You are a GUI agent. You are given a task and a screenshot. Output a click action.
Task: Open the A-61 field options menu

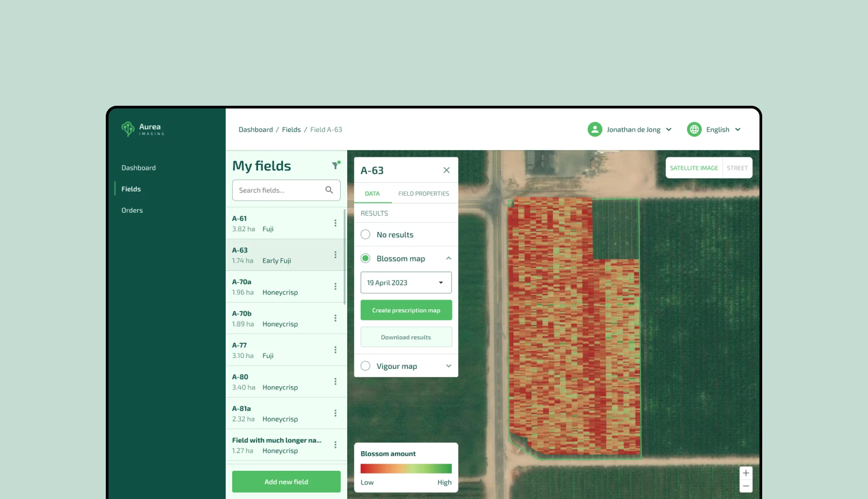point(335,223)
